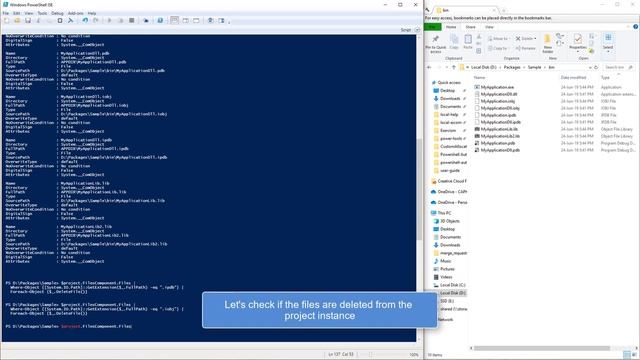
Task: Click Pin to Quick access in Explorer ribbon
Action: coord(436,44)
